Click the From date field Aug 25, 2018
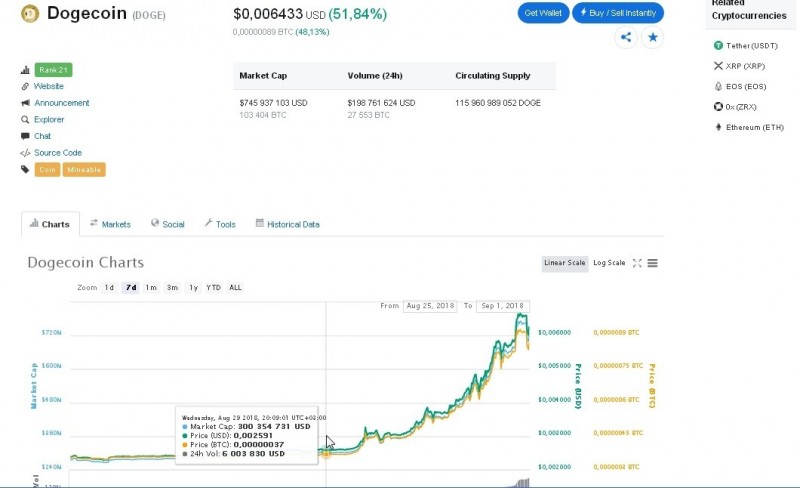This screenshot has width=800, height=488. (430, 306)
